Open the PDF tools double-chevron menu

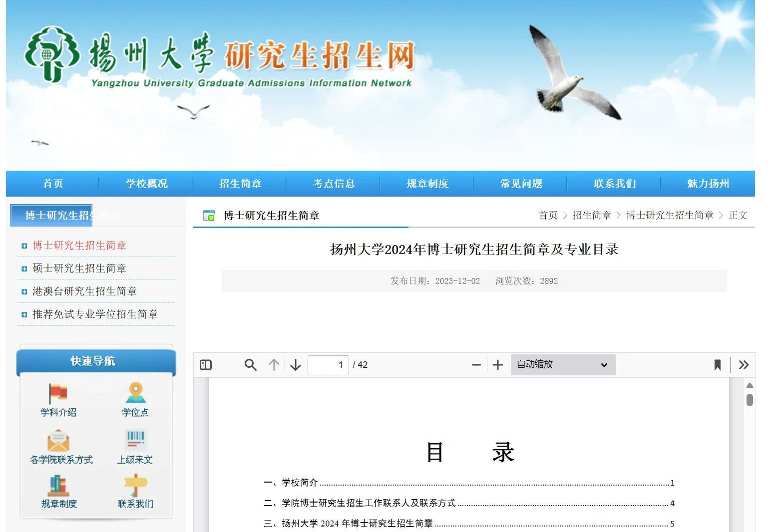(x=744, y=365)
